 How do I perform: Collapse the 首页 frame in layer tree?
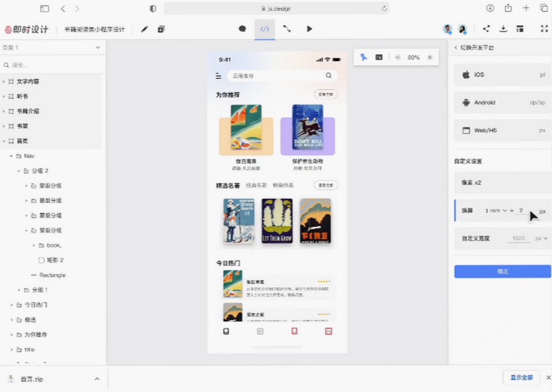coord(4,141)
